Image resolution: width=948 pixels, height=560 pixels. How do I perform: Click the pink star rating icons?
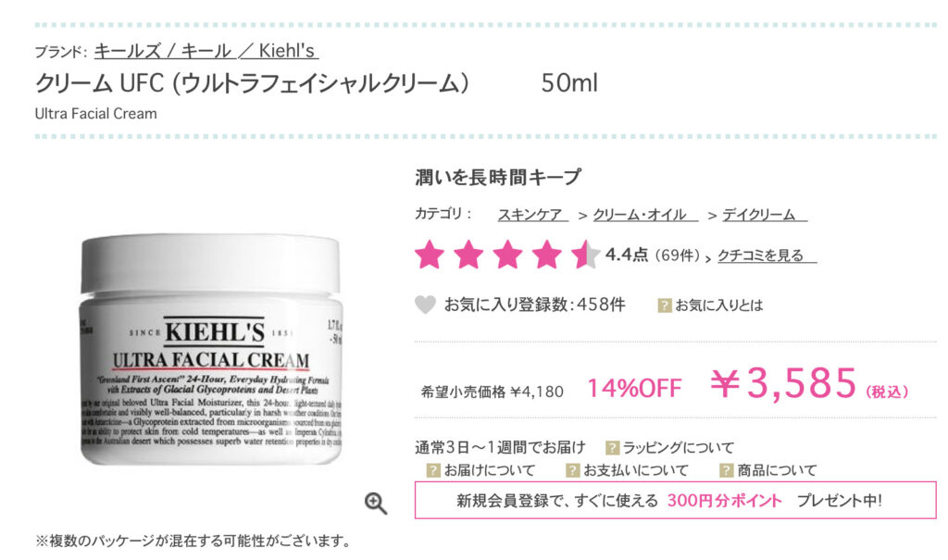(x=507, y=255)
